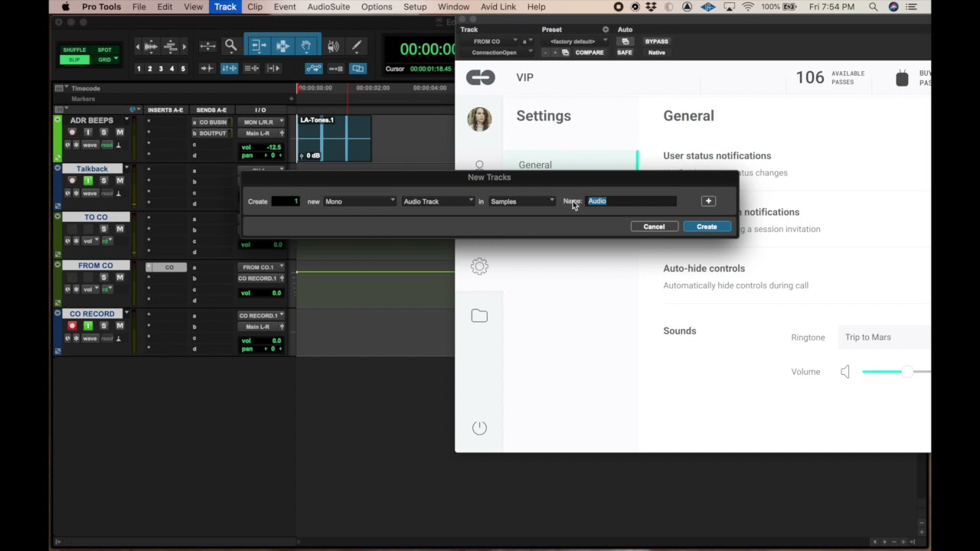Toggle Insertion Follows Playback button
Viewport: 980px width, 551px height.
pos(273,69)
